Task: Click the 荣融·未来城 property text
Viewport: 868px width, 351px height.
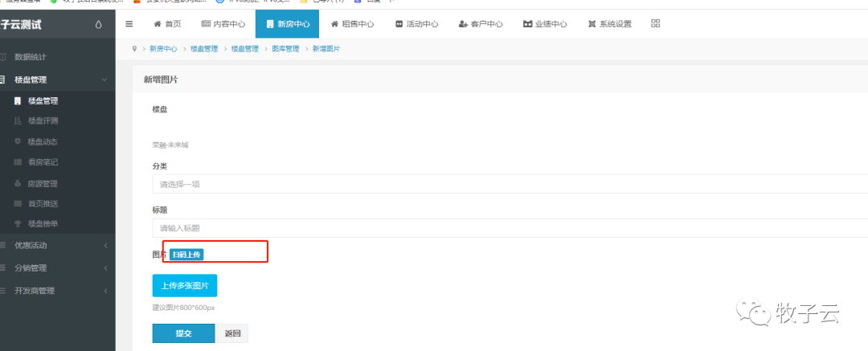Action: 170,145
